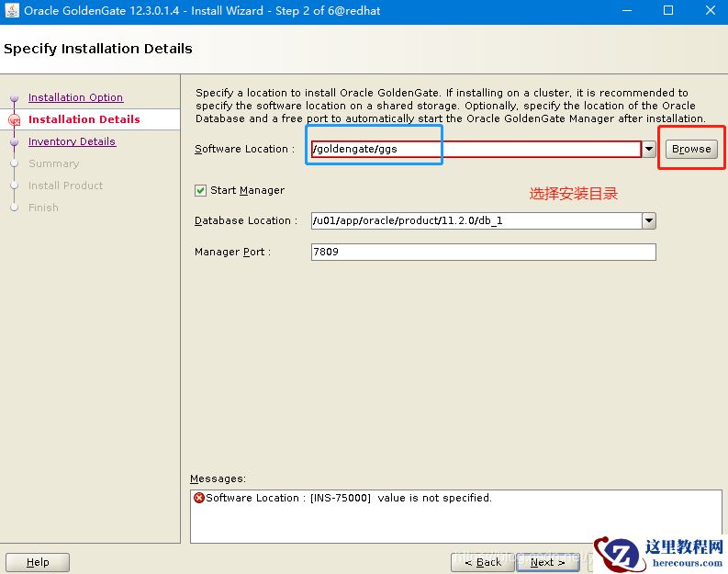Click the Inventory Details step bullet
The height and width of the screenshot is (574, 728).
click(15, 142)
